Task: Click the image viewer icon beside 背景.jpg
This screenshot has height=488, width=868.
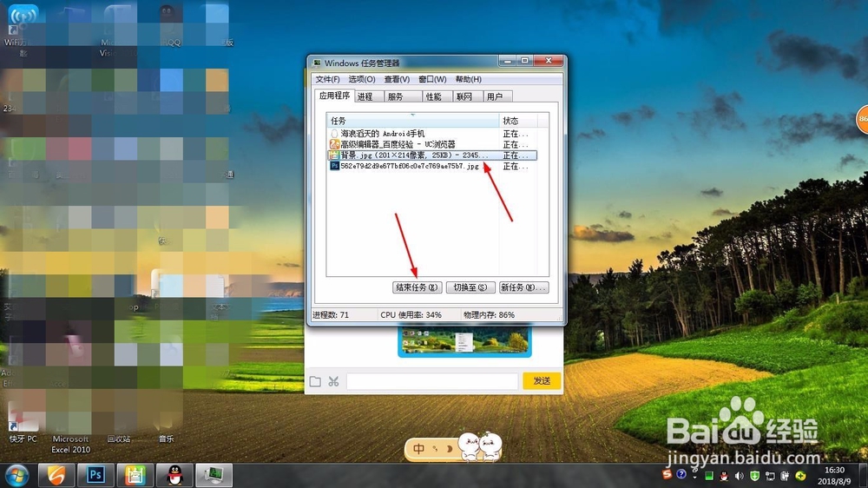Action: [334, 155]
